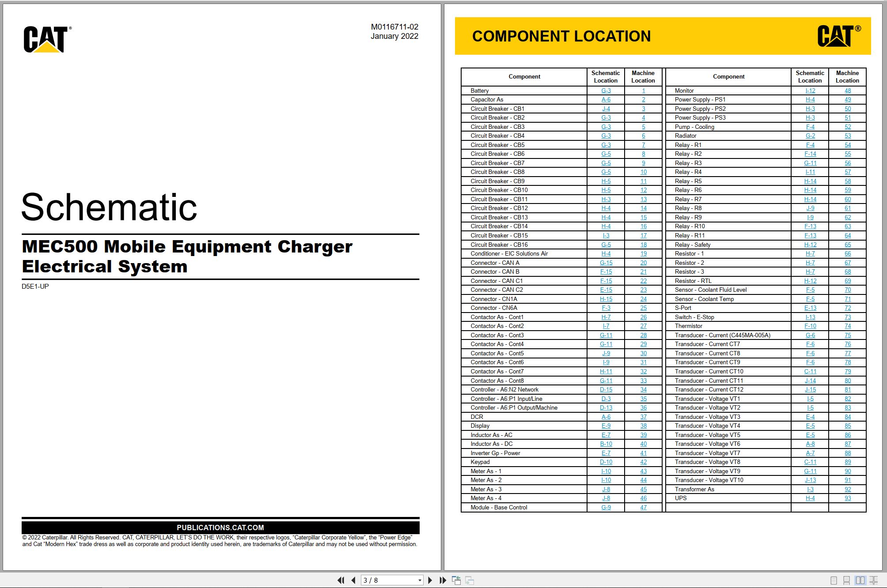Open Sensor - Coolant Temp location 71
887x588 pixels.
[848, 299]
